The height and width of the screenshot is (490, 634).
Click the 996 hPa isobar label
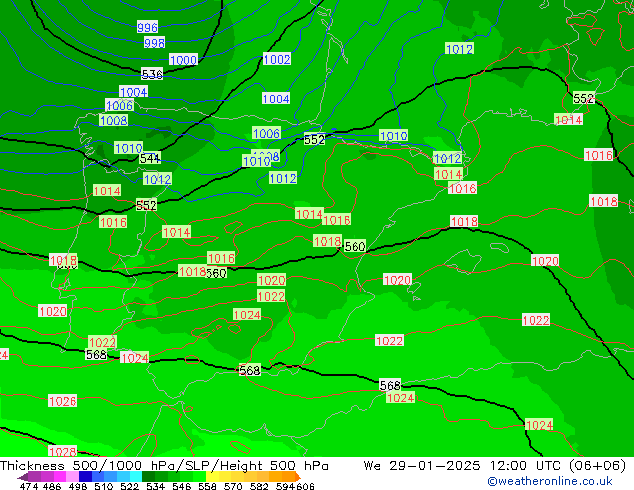pyautogui.click(x=147, y=27)
